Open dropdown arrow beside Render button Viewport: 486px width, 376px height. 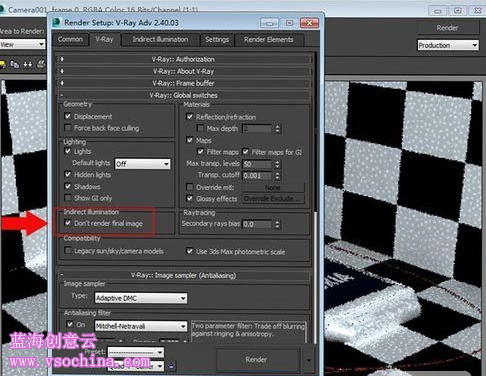[309, 360]
